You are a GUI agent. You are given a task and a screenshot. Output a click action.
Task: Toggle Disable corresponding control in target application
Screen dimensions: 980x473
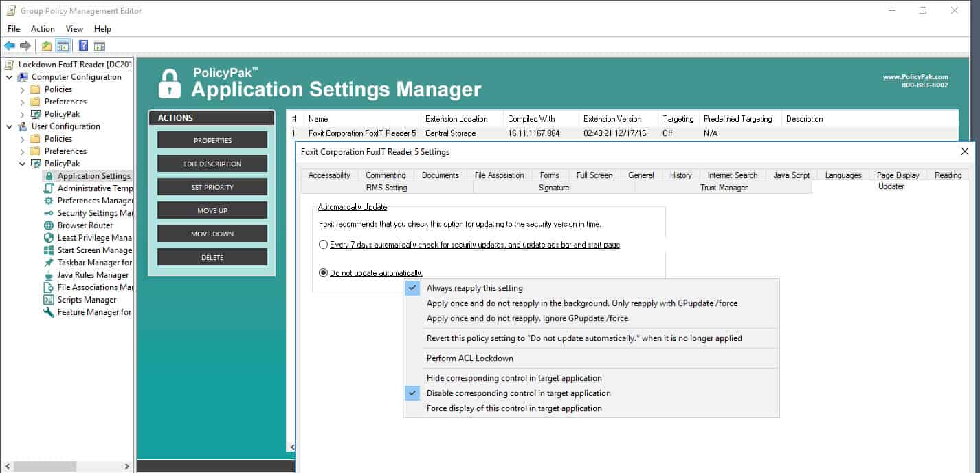[x=591, y=393]
